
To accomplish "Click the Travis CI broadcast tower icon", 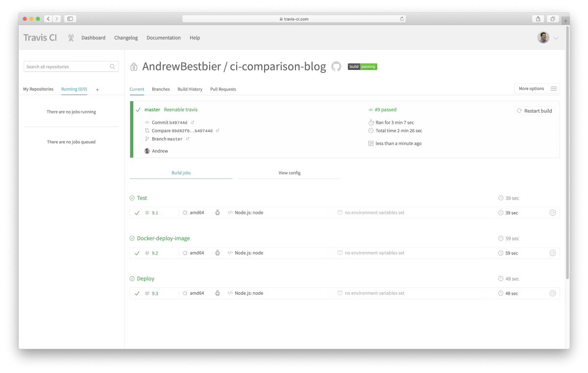I will pos(71,38).
